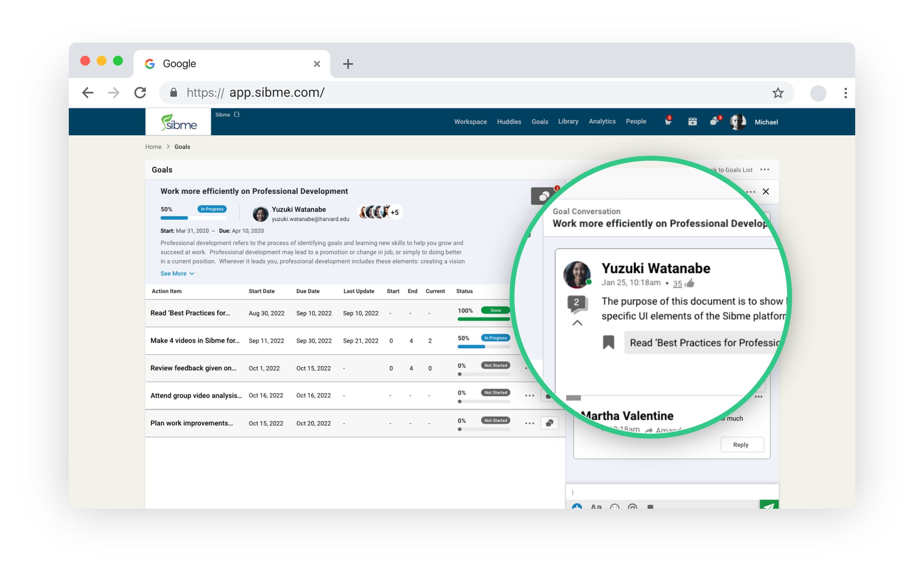Open the three-dot menu beside Goals List
924x578 pixels.
[764, 170]
